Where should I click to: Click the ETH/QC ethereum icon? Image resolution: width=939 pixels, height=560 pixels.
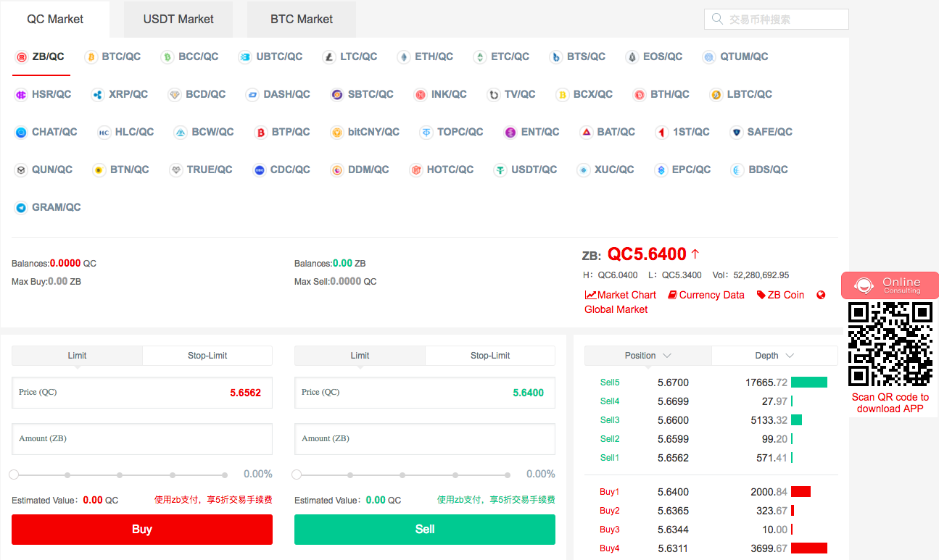click(x=403, y=57)
